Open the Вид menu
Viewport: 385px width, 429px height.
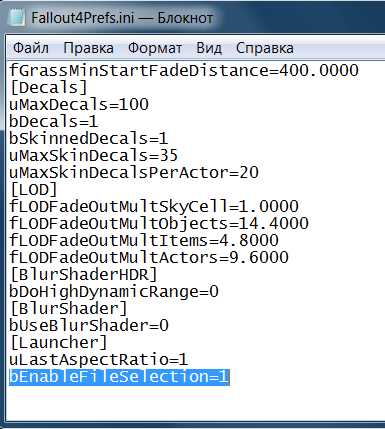coord(209,48)
